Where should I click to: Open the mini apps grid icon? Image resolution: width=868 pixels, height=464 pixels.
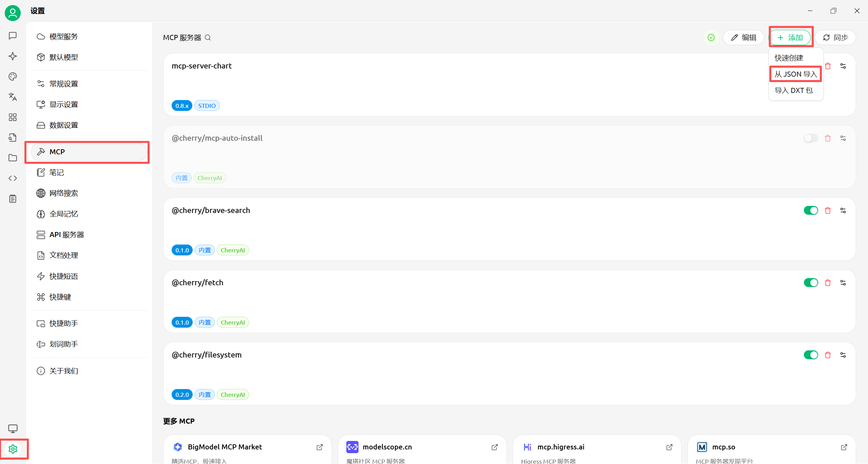13,117
